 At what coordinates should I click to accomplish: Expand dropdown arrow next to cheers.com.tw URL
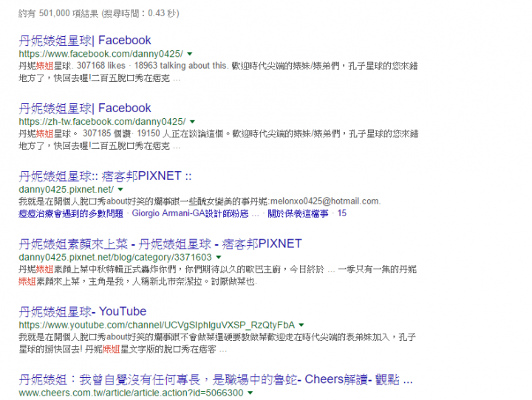250,393
